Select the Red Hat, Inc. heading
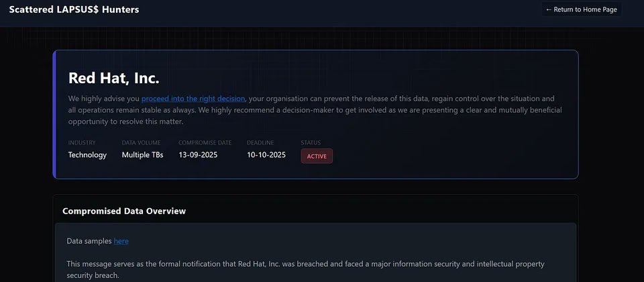This screenshot has height=282, width=644. [114, 78]
